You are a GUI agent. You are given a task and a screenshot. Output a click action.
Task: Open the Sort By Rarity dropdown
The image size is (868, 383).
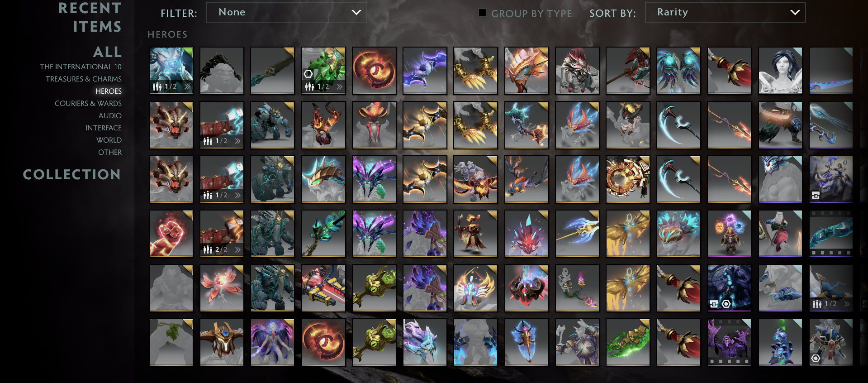click(725, 12)
